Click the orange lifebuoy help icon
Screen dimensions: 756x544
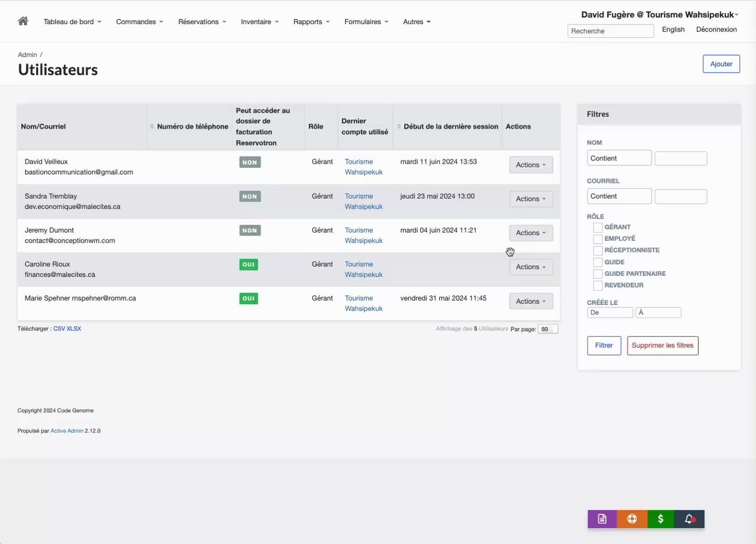(x=632, y=519)
